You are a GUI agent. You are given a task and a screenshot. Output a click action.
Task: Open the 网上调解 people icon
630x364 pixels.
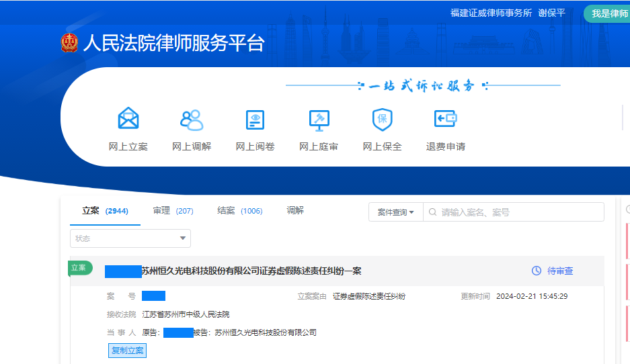pyautogui.click(x=192, y=120)
